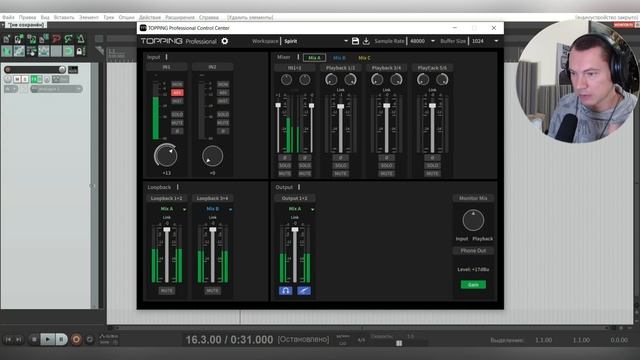Click REAPER record button in transport
The image size is (640, 360).
pyautogui.click(x=76, y=339)
